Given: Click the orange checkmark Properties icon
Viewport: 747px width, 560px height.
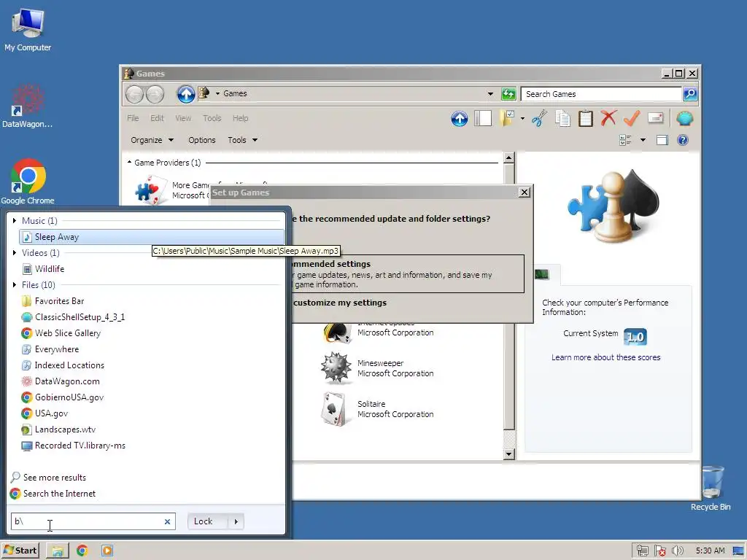Looking at the screenshot, I should coord(632,118).
